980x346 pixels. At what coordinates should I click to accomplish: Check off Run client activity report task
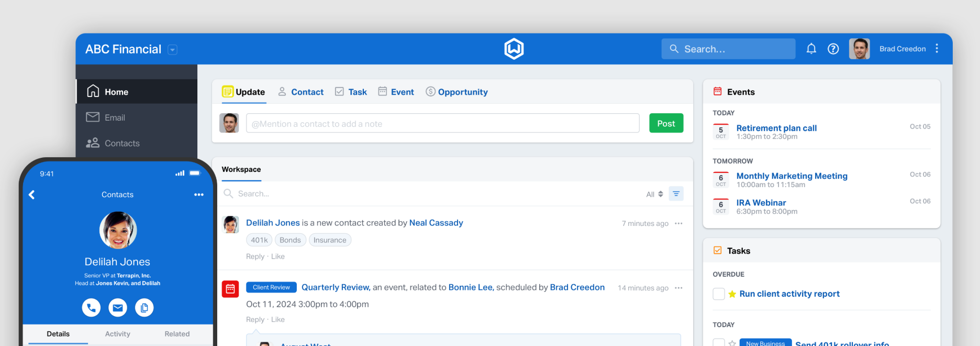(719, 294)
